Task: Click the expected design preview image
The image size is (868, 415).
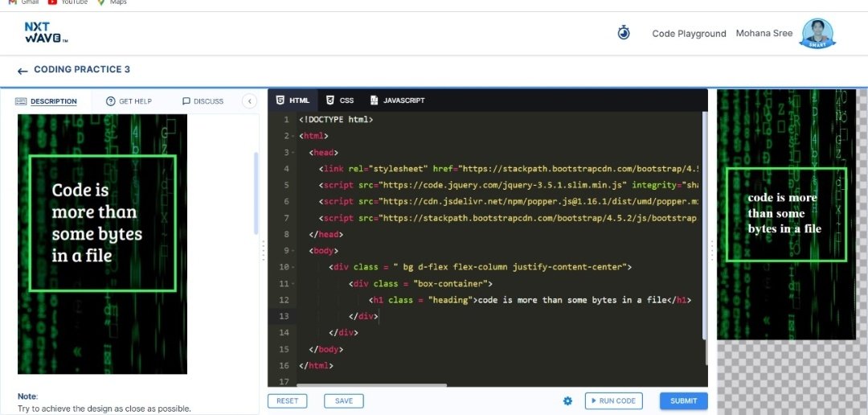Action: (102, 244)
